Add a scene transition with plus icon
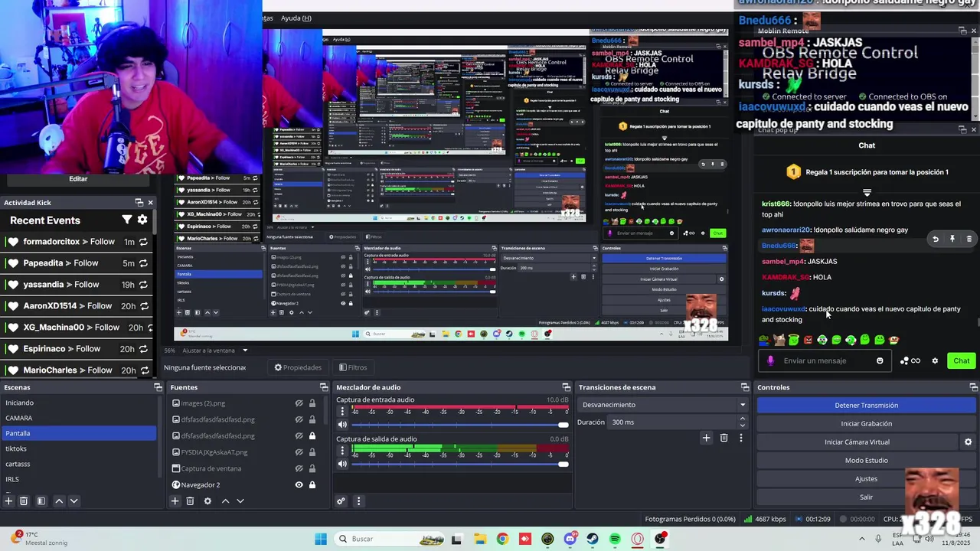Screen dimensions: 980x551 coord(706,438)
